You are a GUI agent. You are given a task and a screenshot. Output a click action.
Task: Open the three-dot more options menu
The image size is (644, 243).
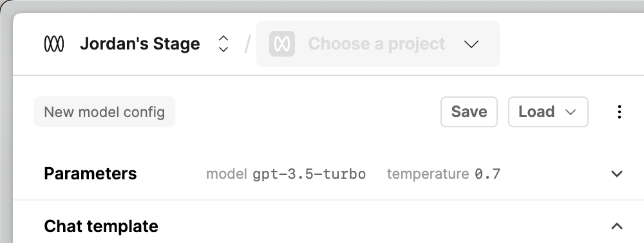coord(620,112)
